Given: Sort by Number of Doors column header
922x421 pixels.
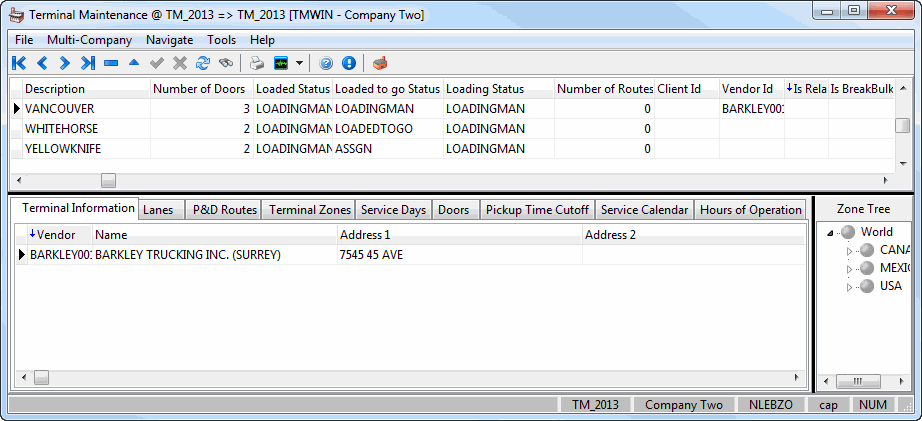Looking at the screenshot, I should click(200, 89).
